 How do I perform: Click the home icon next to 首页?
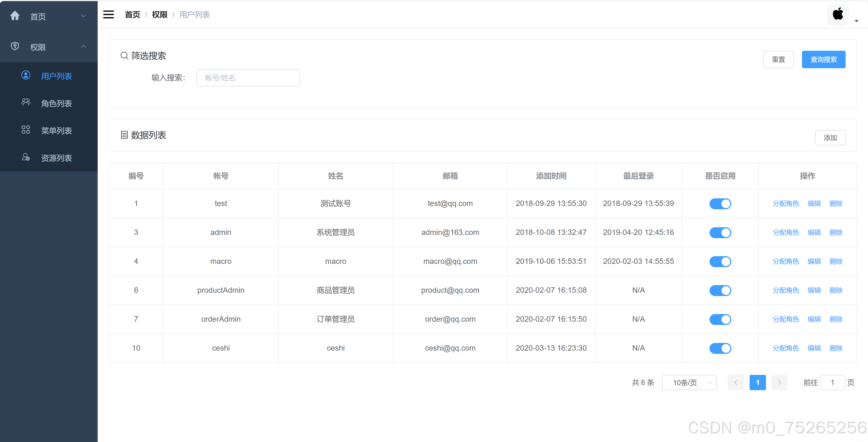click(x=15, y=16)
